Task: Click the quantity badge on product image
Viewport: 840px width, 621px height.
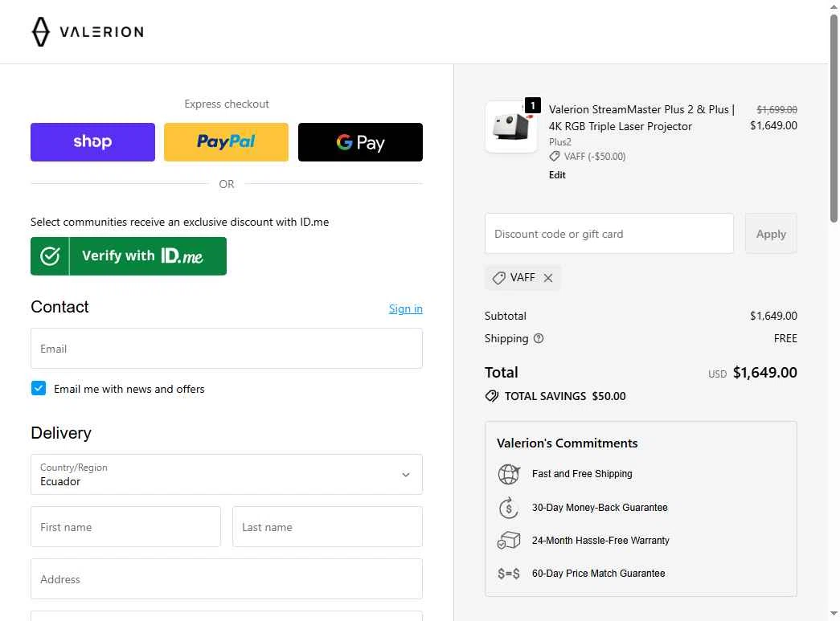Action: click(x=532, y=105)
